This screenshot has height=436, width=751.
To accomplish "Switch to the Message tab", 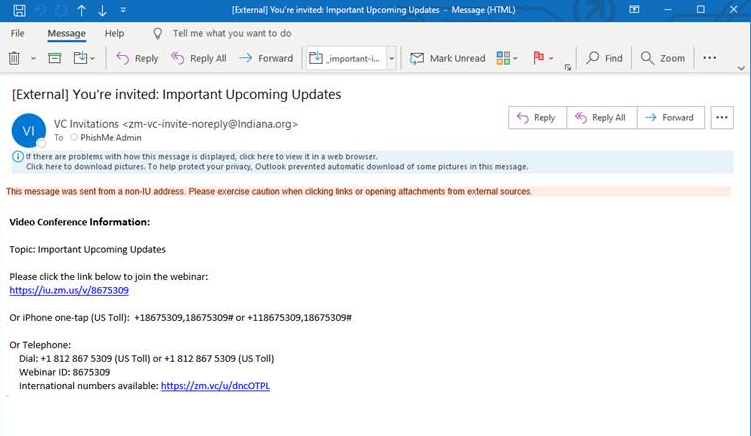I will (x=66, y=33).
